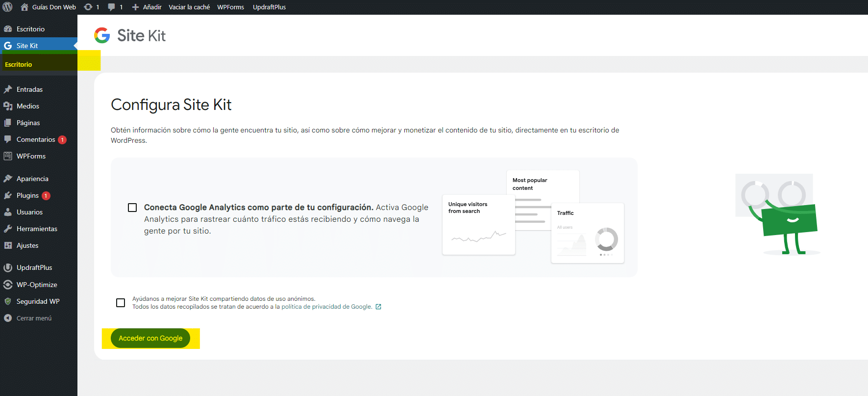Enable Conecta Google Analytics checkbox

click(132, 208)
